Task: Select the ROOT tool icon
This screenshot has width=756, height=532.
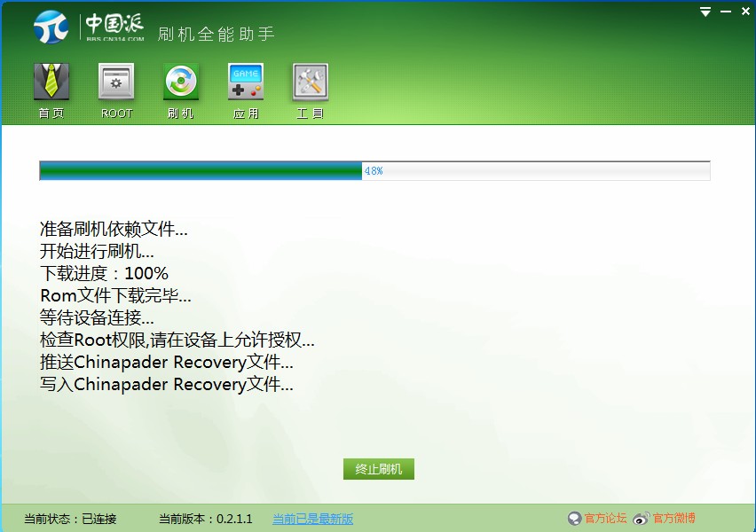Action: [116, 82]
